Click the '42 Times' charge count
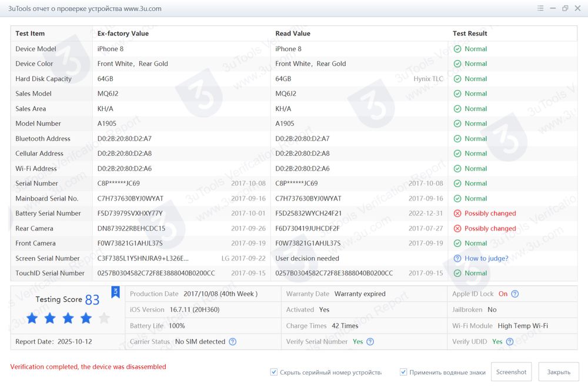 click(345, 326)
